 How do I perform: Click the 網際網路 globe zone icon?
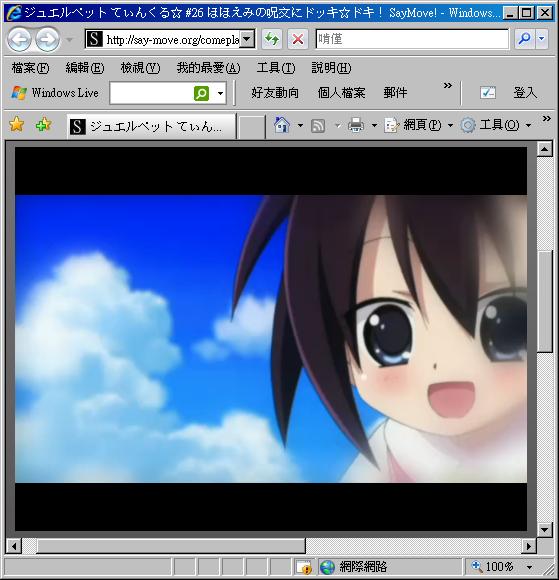click(327, 567)
